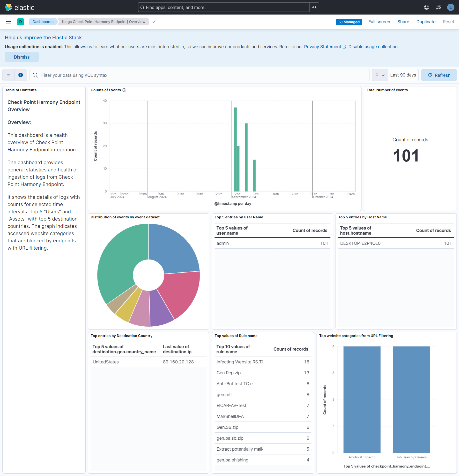This screenshot has width=459, height=476.
Task: Open dashboard title options via the checkmark chevron
Action: tap(154, 22)
